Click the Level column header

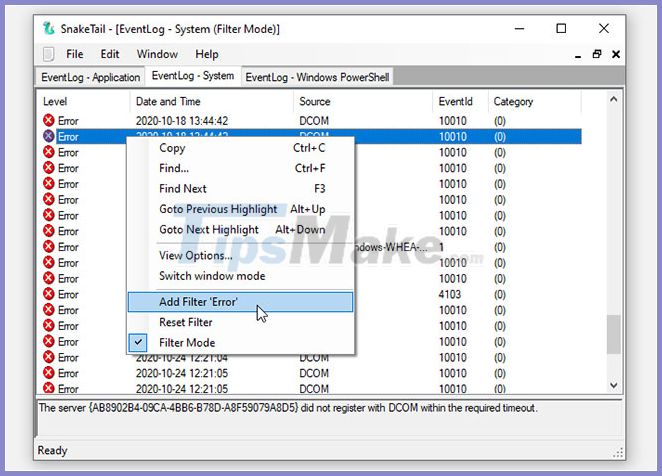click(84, 101)
